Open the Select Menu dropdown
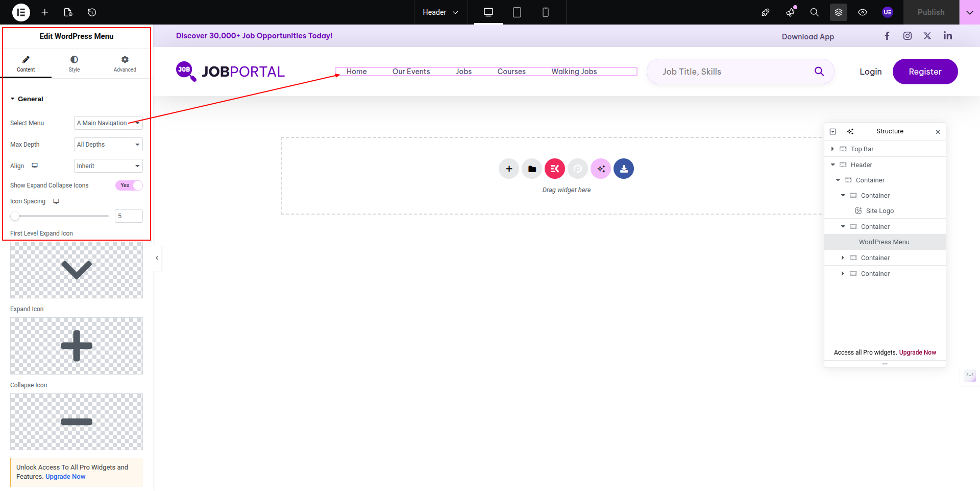The height and width of the screenshot is (491, 980). pyautogui.click(x=108, y=123)
